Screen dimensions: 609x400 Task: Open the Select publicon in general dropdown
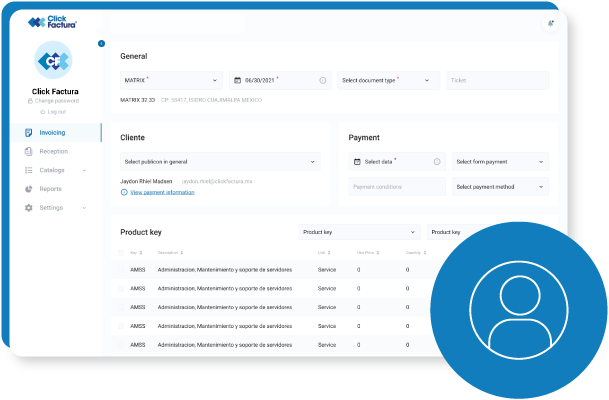point(220,162)
